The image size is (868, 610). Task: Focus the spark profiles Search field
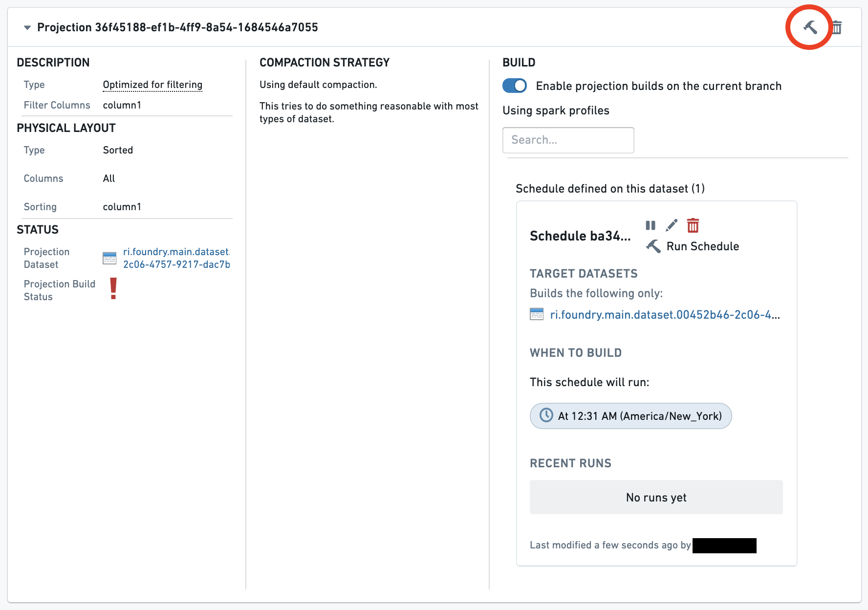click(x=568, y=140)
